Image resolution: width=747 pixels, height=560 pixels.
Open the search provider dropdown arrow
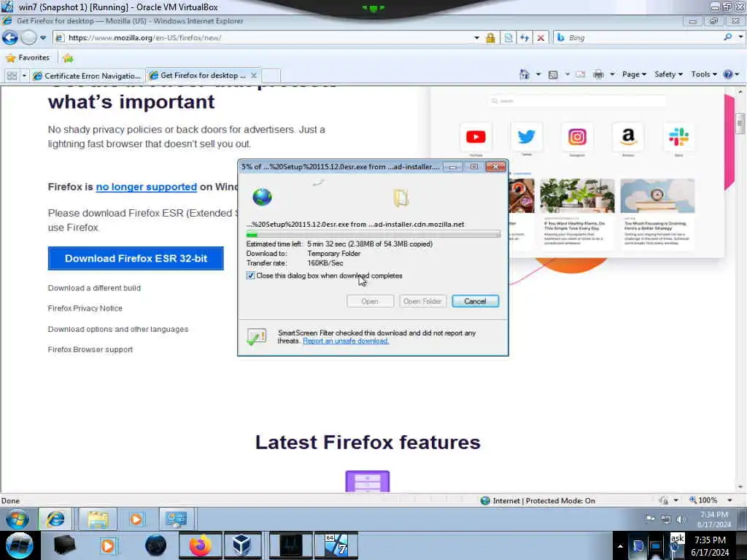point(740,37)
